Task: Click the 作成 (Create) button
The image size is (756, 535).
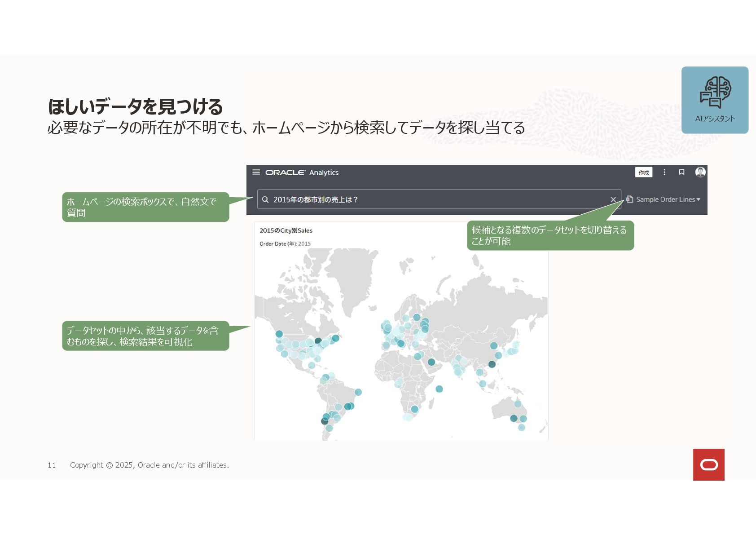Action: click(x=644, y=172)
